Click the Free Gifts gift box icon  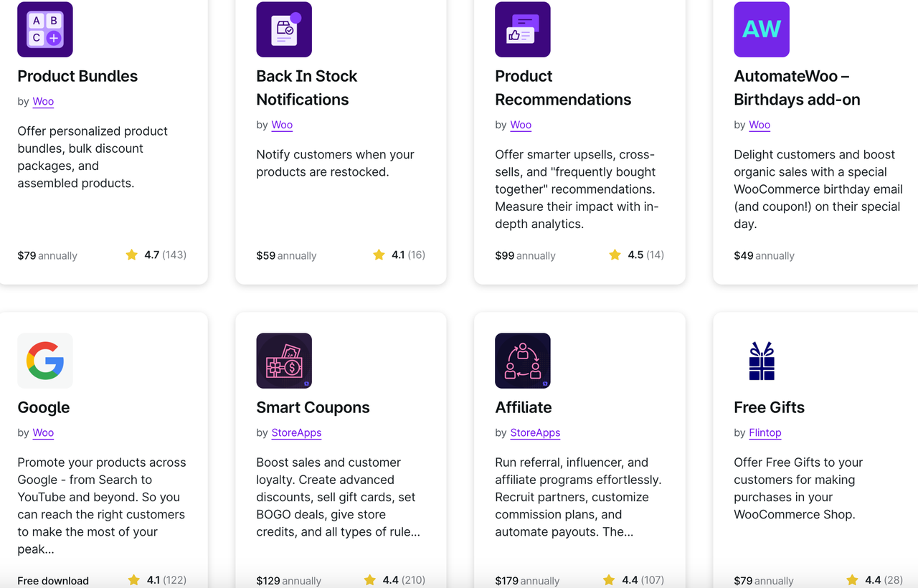click(x=762, y=361)
